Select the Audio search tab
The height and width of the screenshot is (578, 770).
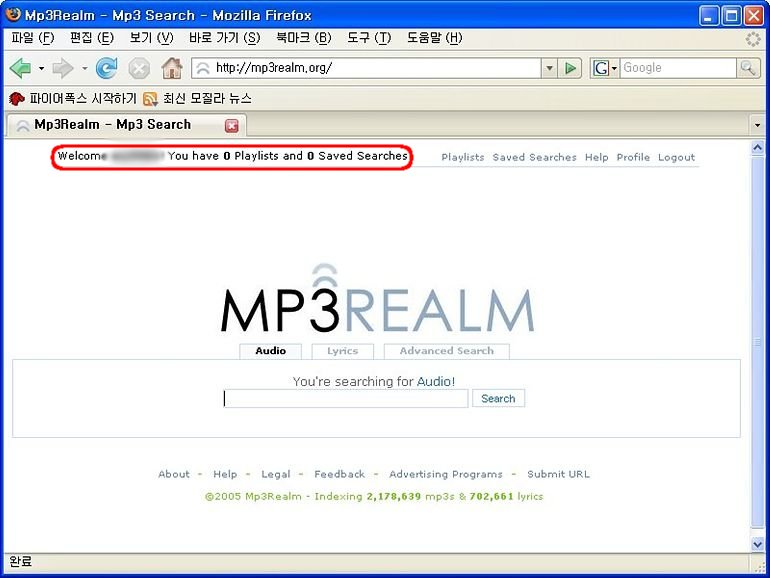(x=271, y=351)
